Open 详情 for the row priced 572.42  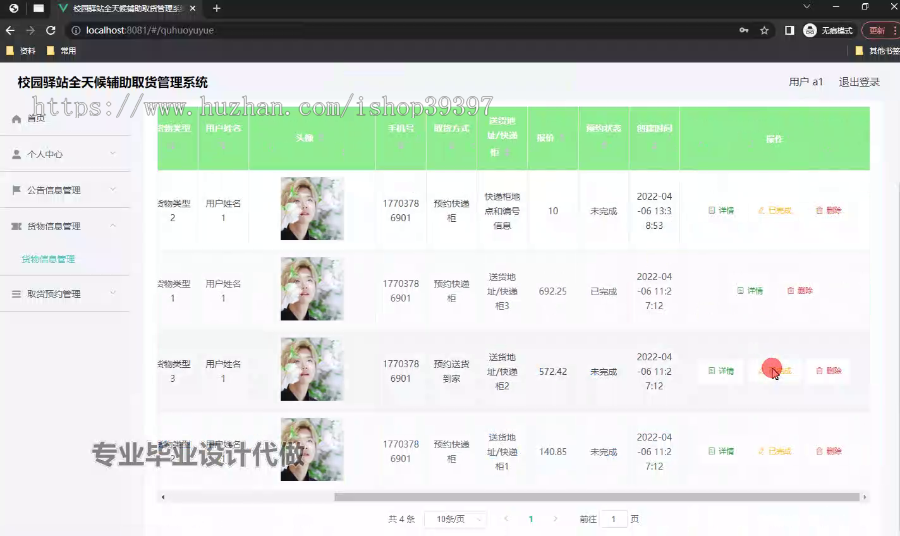721,371
